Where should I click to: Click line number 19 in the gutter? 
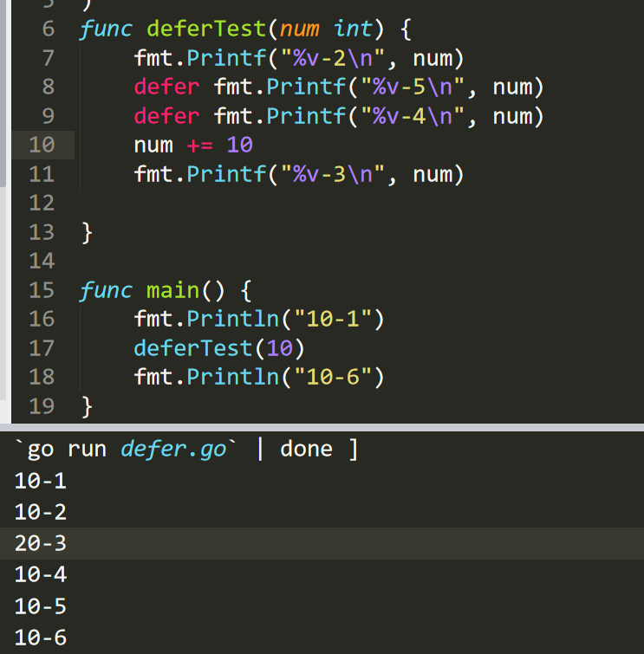tap(42, 406)
